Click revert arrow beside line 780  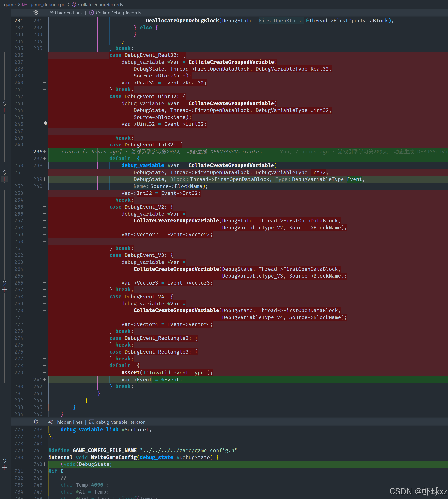(x=4, y=461)
